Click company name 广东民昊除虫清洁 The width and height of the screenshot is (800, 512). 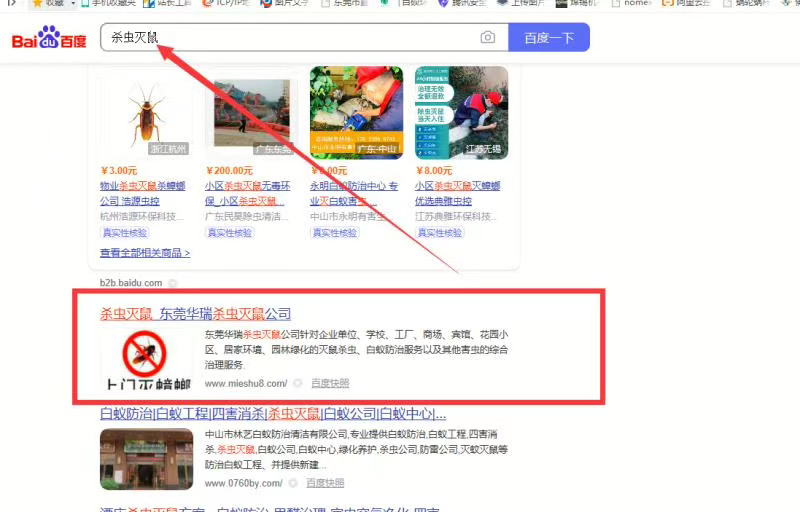pyautogui.click(x=246, y=217)
